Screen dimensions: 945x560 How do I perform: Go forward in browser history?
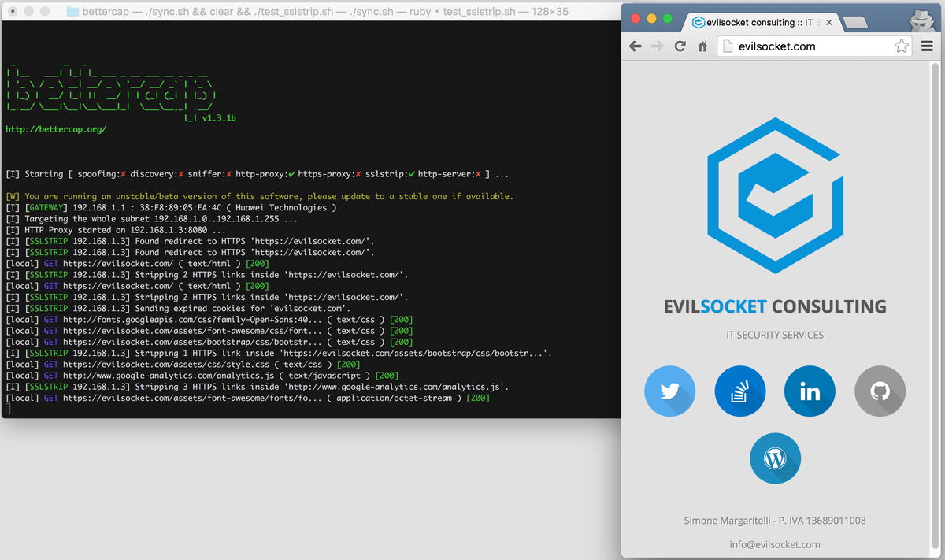tap(658, 46)
